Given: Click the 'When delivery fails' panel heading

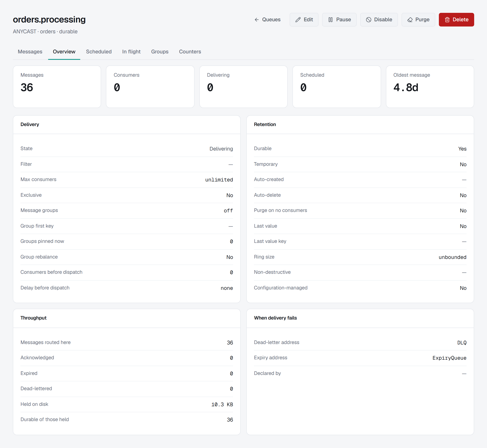Looking at the screenshot, I should [x=275, y=318].
